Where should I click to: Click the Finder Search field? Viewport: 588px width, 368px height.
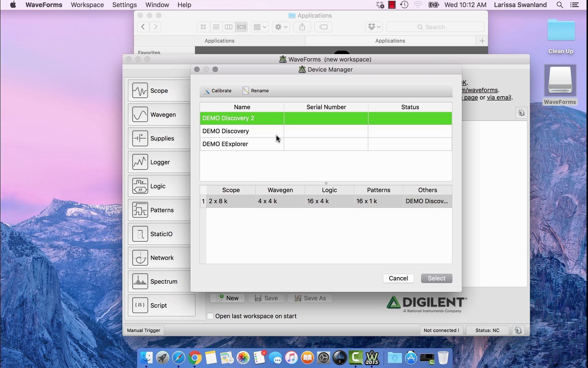435,27
